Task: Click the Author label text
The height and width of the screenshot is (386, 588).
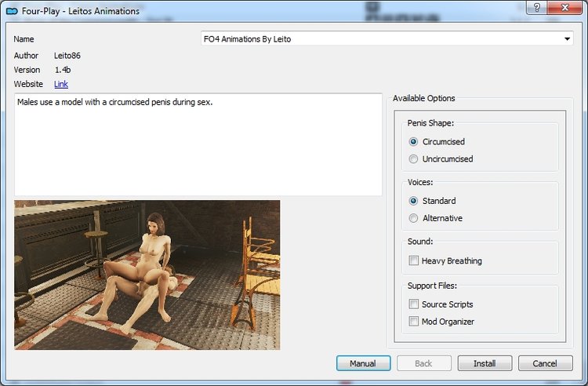Action: (26, 56)
